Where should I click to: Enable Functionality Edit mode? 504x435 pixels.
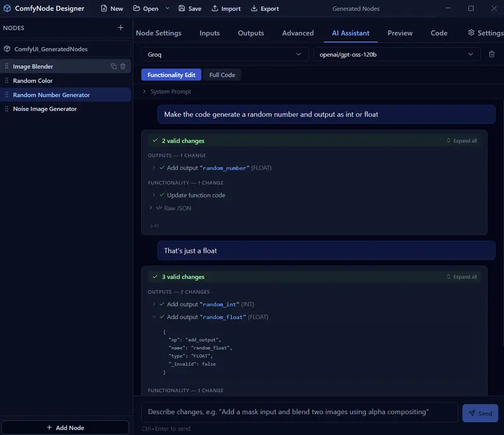pos(170,74)
